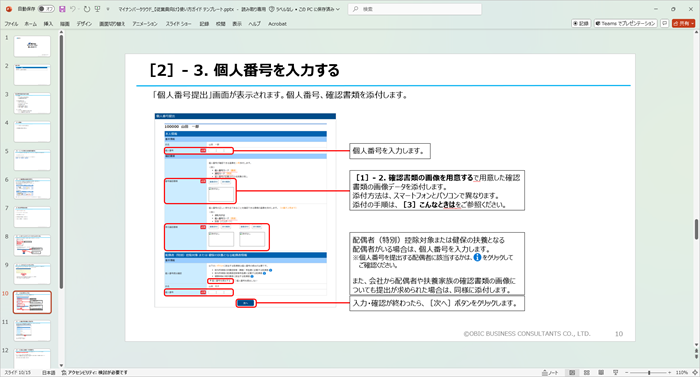Switch to Slide Sorter view icon

(x=587, y=372)
